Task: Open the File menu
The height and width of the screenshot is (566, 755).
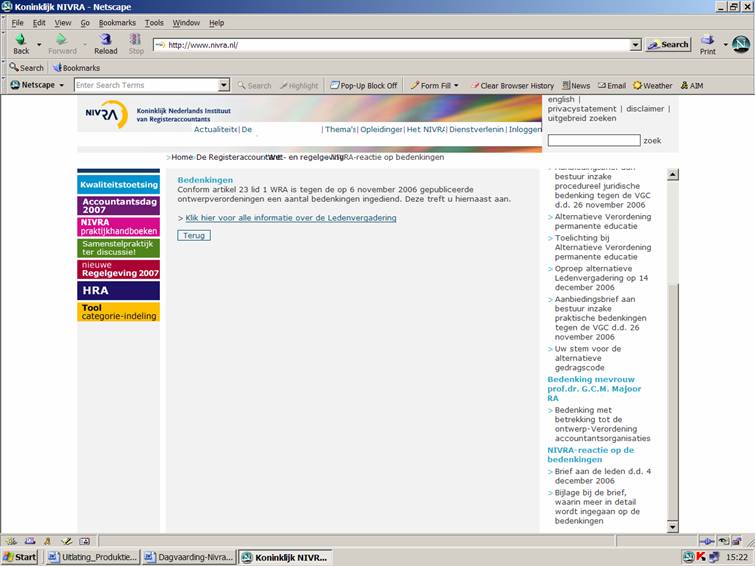Action: pyautogui.click(x=17, y=23)
